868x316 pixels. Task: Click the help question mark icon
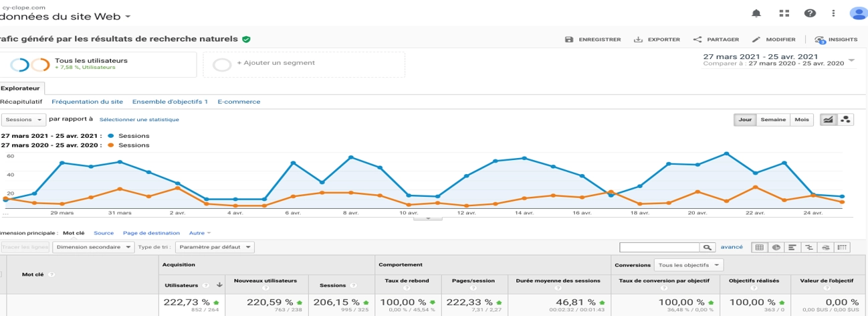[x=810, y=13]
